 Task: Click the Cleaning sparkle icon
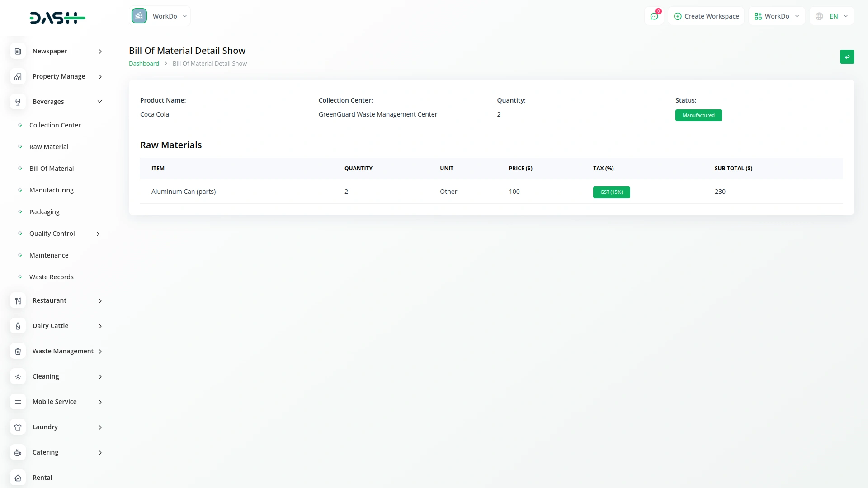pos(18,377)
